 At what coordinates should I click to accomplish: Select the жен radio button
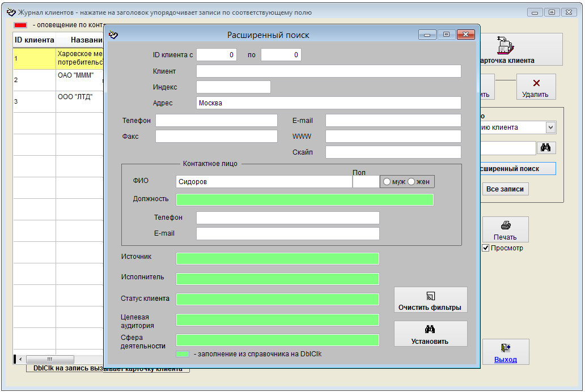pyautogui.click(x=412, y=182)
